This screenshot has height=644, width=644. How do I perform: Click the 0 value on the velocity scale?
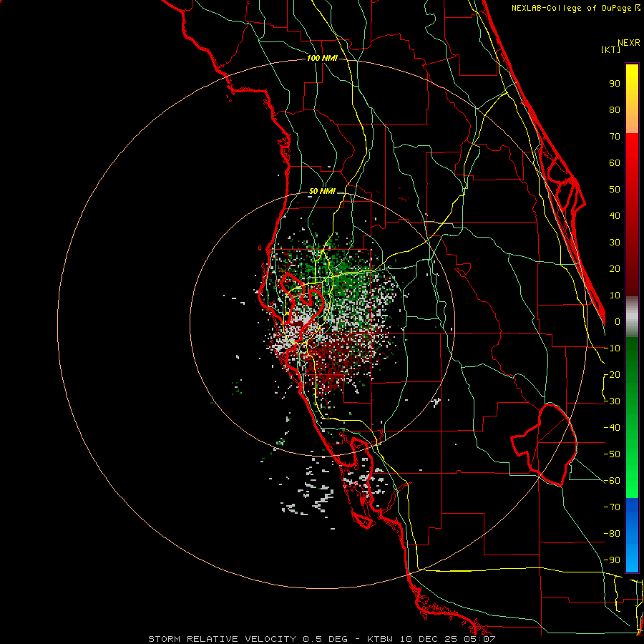(x=618, y=322)
